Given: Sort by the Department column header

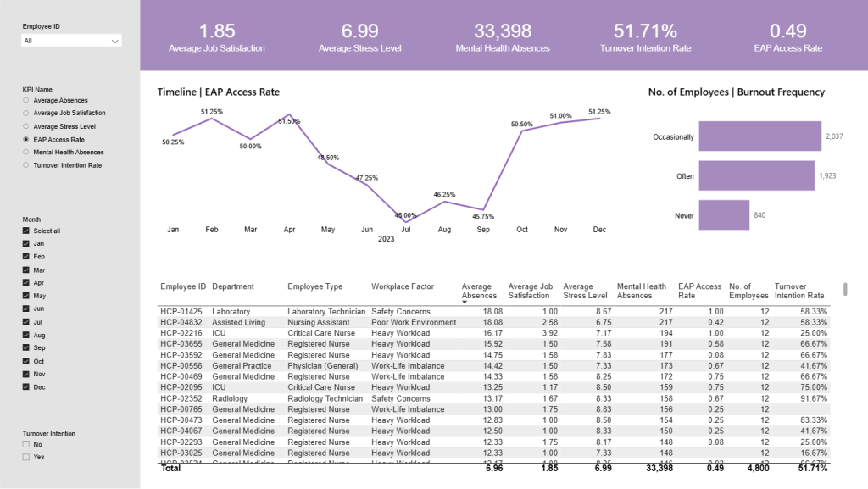Looking at the screenshot, I should (x=232, y=286).
